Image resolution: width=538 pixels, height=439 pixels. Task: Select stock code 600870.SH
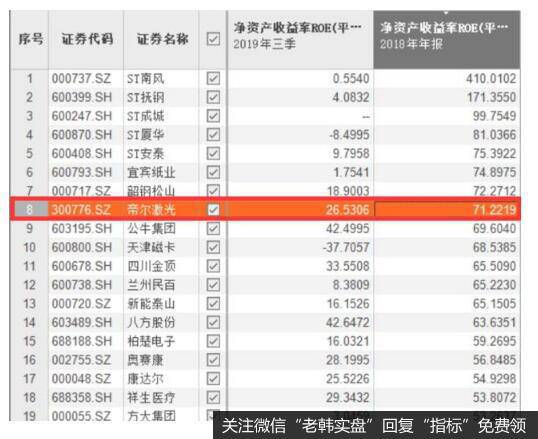point(82,135)
